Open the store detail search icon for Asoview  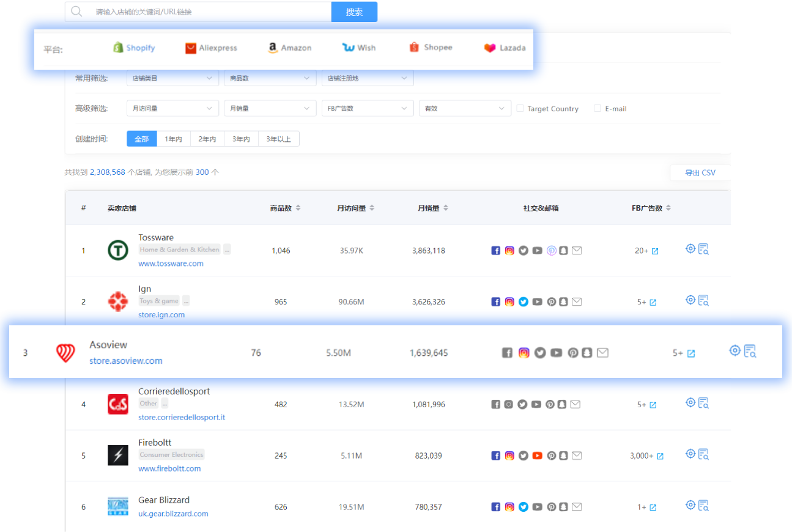[750, 351]
